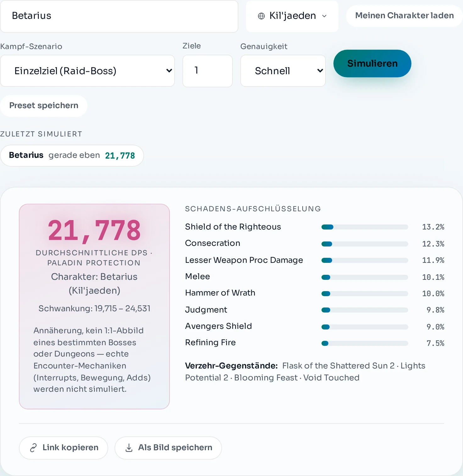Open the Kampf-Szenario Einzelziel dropdown
The image size is (463, 476).
[87, 71]
